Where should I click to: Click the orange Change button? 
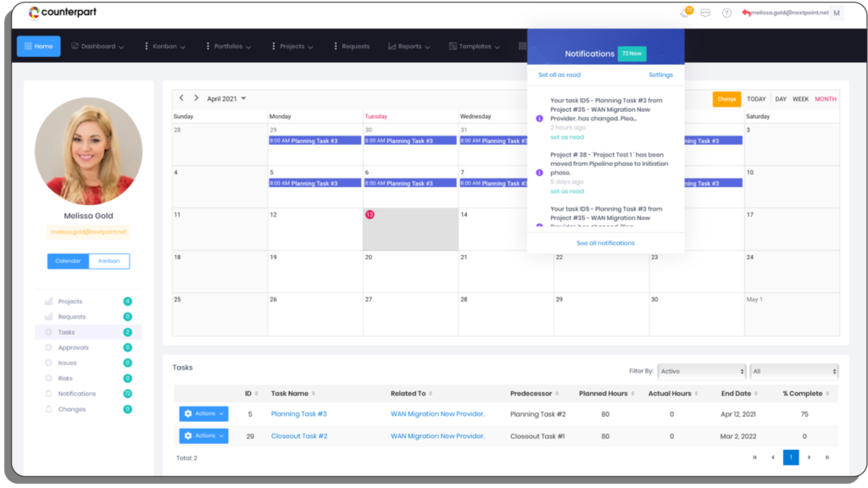726,99
